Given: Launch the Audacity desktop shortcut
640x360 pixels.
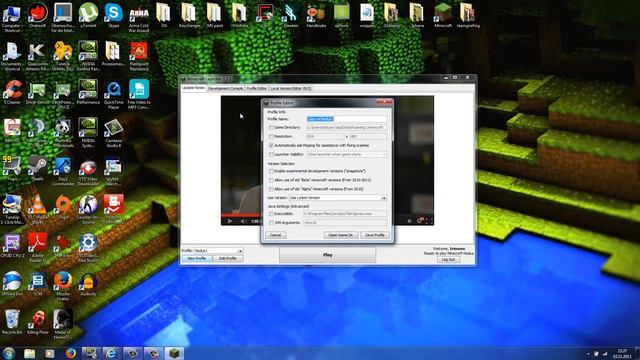Looking at the screenshot, I should coord(88,283).
